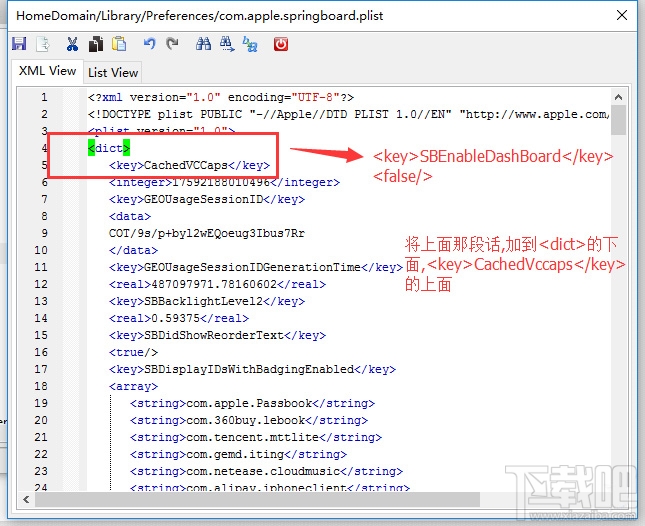The image size is (645, 526).
Task: Click the com.apple.Passbook string line
Action: (x=253, y=403)
